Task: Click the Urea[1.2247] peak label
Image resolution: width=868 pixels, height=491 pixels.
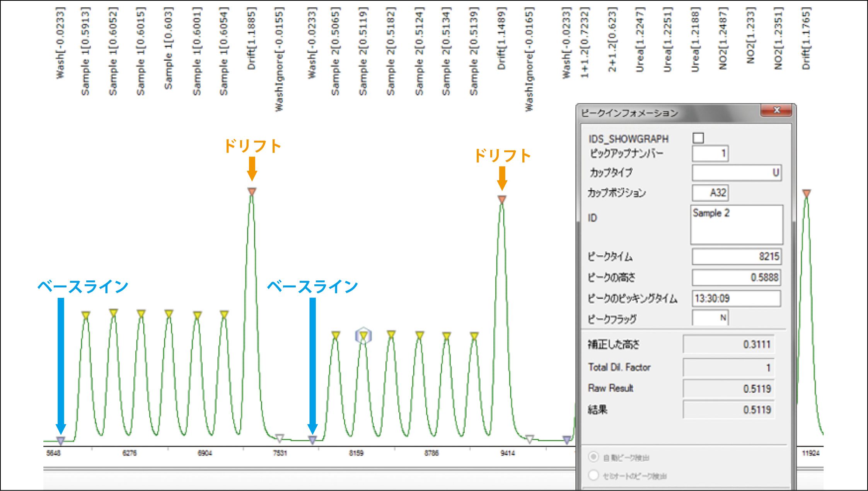Action: point(640,39)
